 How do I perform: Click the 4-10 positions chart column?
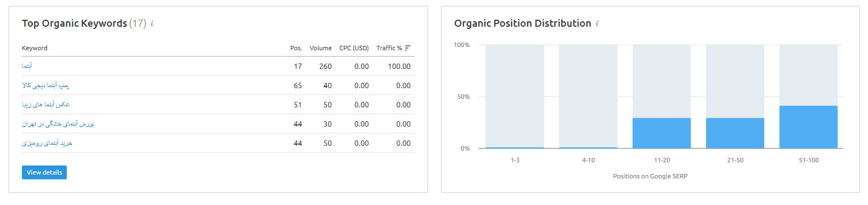point(588,97)
